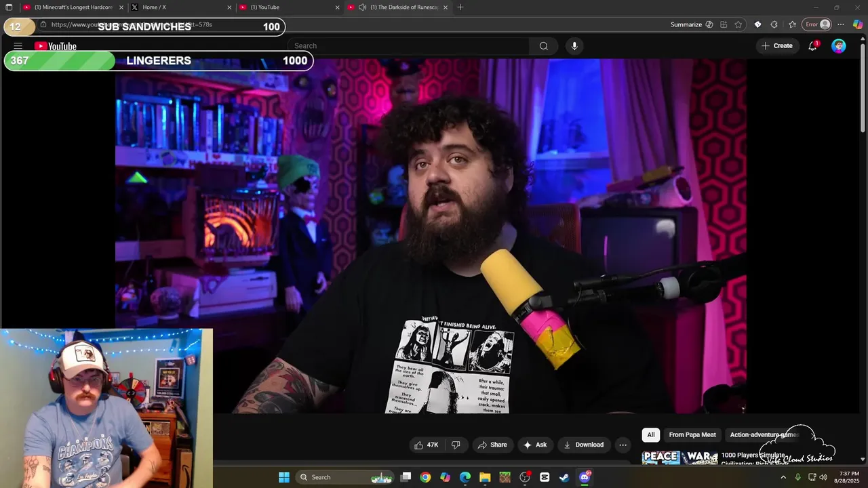Image resolution: width=868 pixels, height=488 pixels.
Task: Open the Copilot app from the taskbar
Action: [445, 477]
